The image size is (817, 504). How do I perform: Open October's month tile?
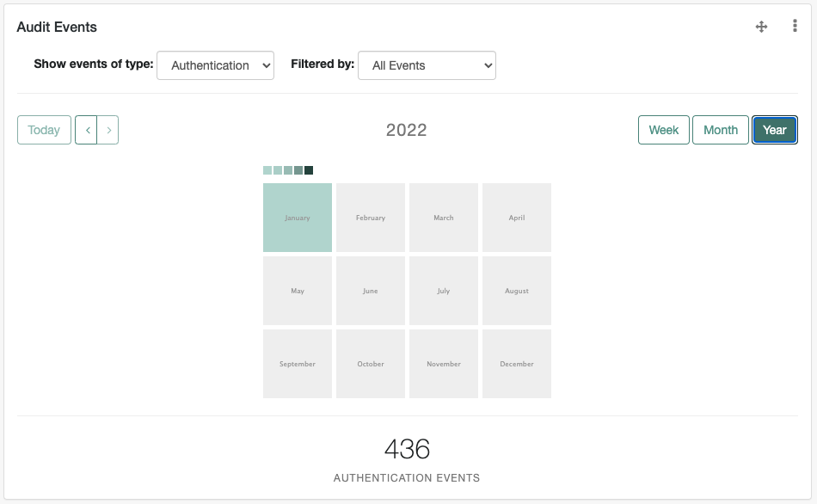coord(370,364)
